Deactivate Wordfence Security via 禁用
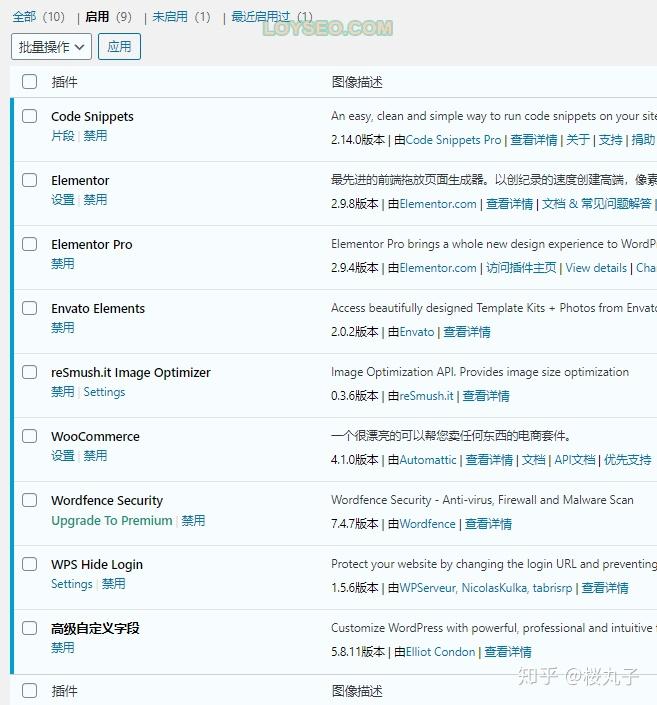 193,521
